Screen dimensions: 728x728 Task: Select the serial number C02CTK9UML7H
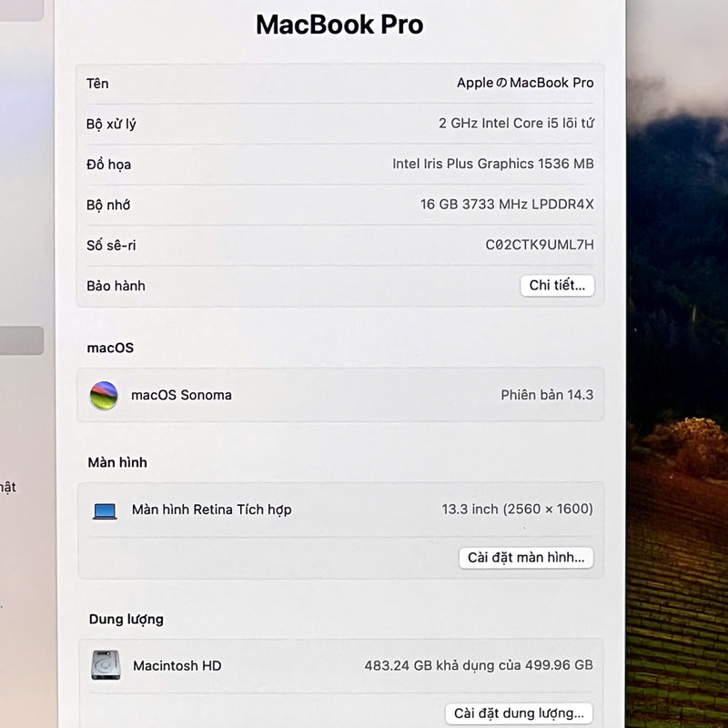(x=539, y=245)
